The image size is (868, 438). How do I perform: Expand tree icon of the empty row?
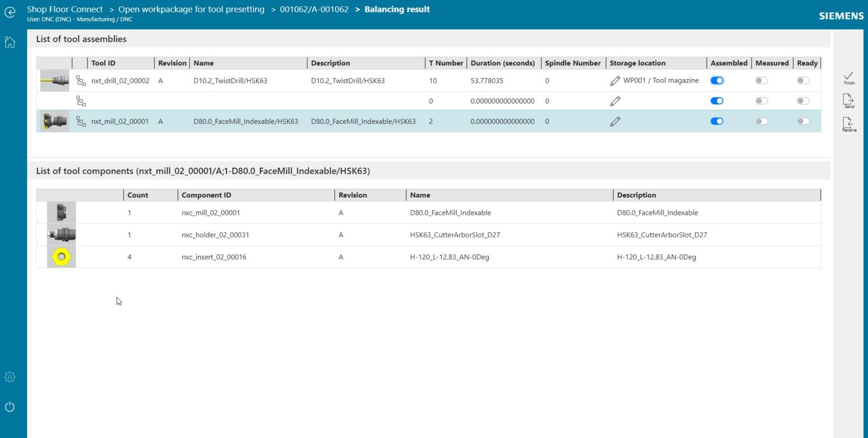tap(81, 101)
